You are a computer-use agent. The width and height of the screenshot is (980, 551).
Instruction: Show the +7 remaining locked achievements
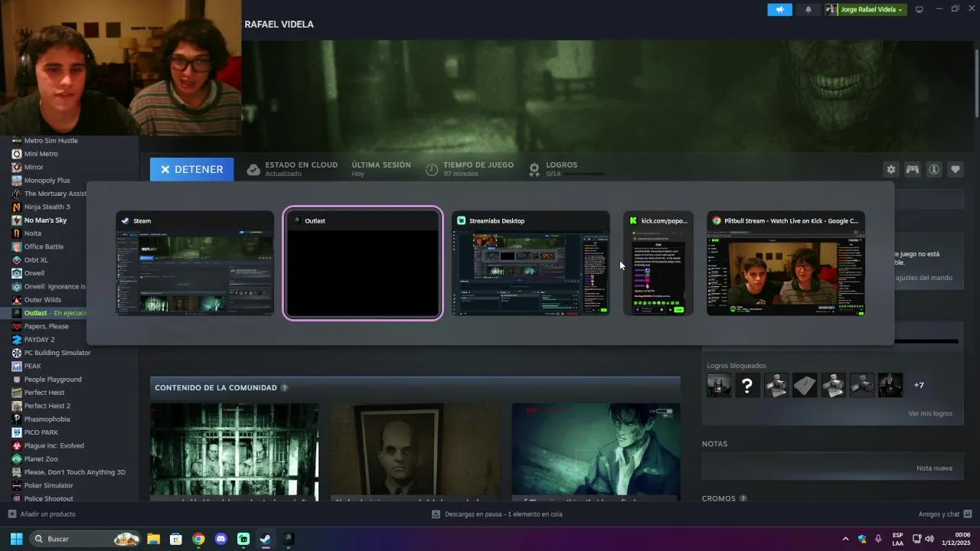[x=919, y=385]
